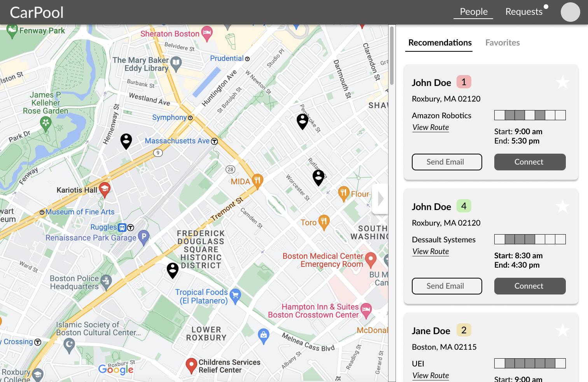Click the weekday schedule bar for Dessault Systemes

pos(530,239)
